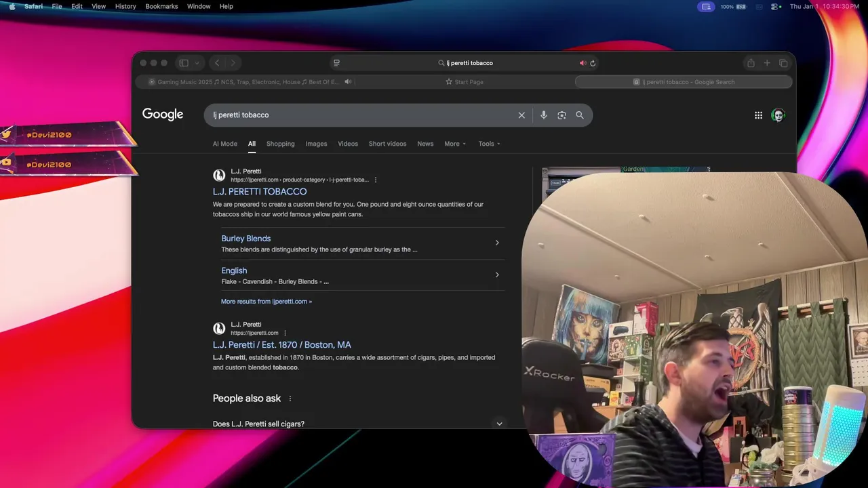868x488 pixels.
Task: Open the Edit menu
Action: [x=77, y=6]
